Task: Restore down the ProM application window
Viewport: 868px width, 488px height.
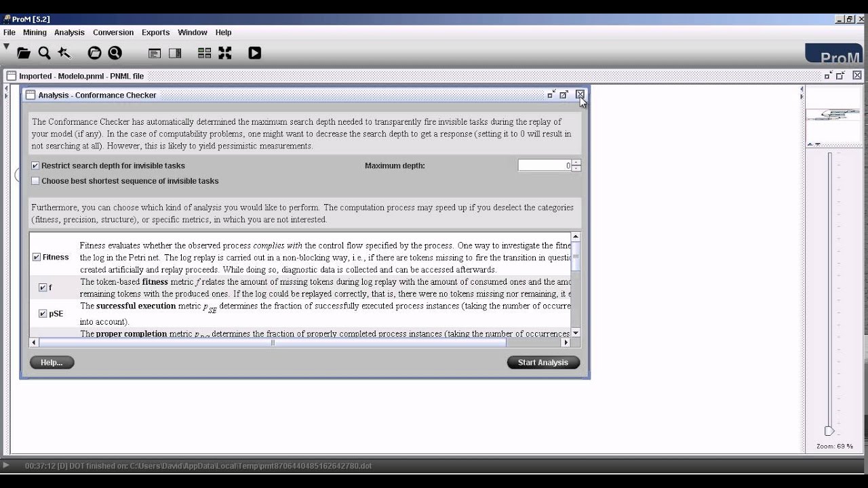Action: 850,20
